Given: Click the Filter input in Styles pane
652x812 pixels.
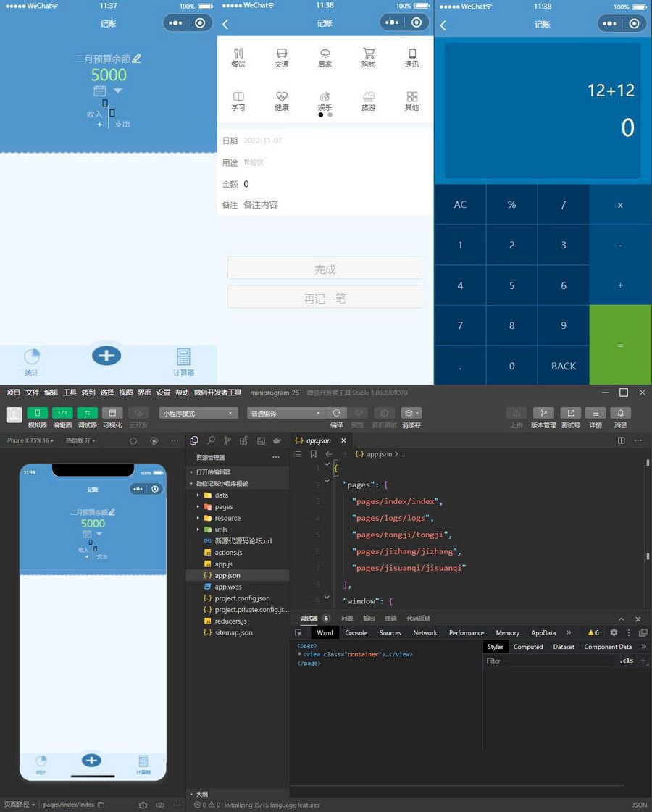Looking at the screenshot, I should [547, 661].
